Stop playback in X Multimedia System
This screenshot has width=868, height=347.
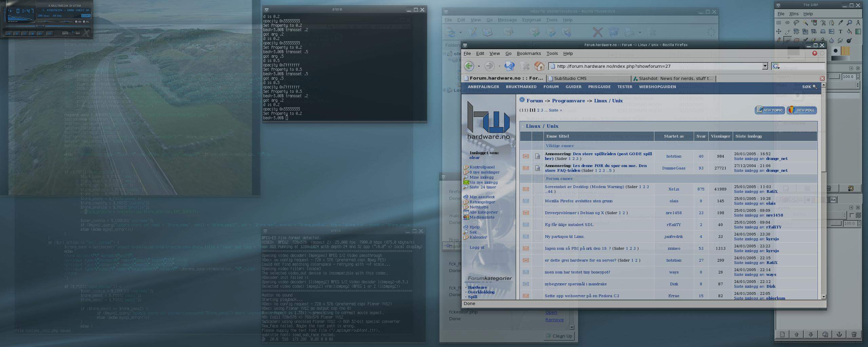[x=33, y=33]
